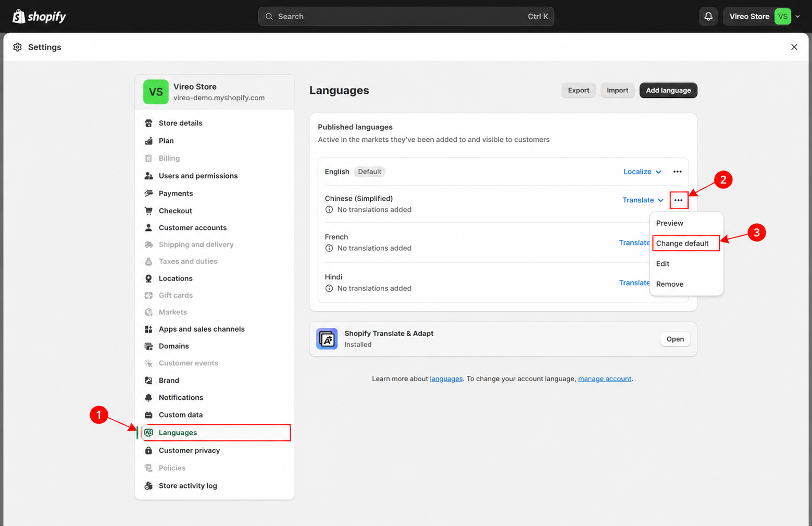Click the Markets globe icon
812x526 pixels.
pyautogui.click(x=148, y=312)
